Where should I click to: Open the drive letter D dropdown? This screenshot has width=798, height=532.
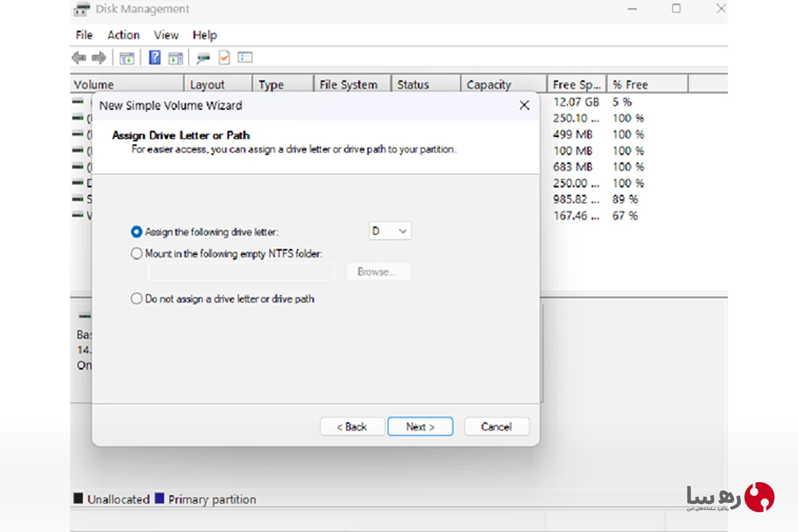click(x=390, y=231)
